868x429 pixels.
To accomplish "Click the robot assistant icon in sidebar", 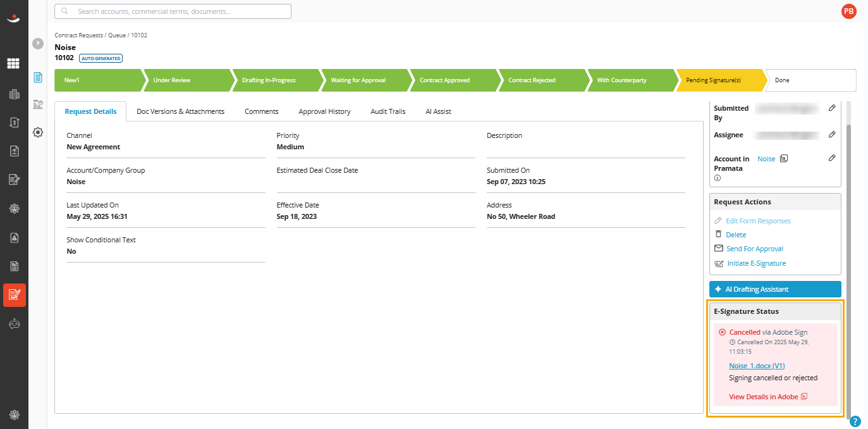I will tap(15, 324).
